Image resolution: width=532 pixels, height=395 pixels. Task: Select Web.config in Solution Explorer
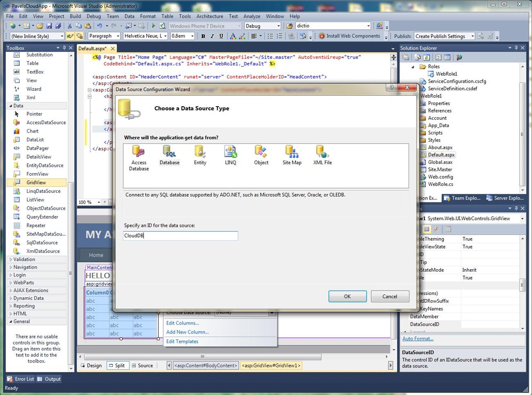pyautogui.click(x=440, y=177)
